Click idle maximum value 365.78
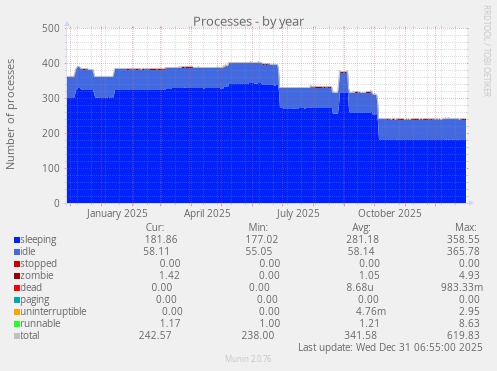The width and height of the screenshot is (497, 371). pyautogui.click(x=463, y=251)
